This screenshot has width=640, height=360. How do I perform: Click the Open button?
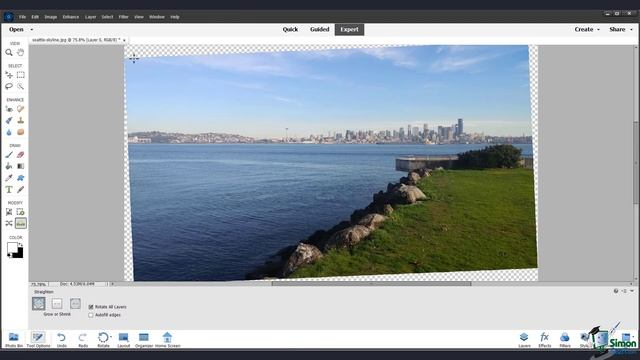[16, 29]
